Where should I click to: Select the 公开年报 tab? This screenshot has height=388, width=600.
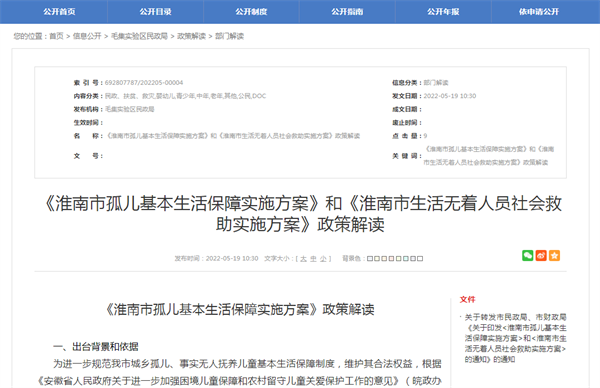click(443, 11)
